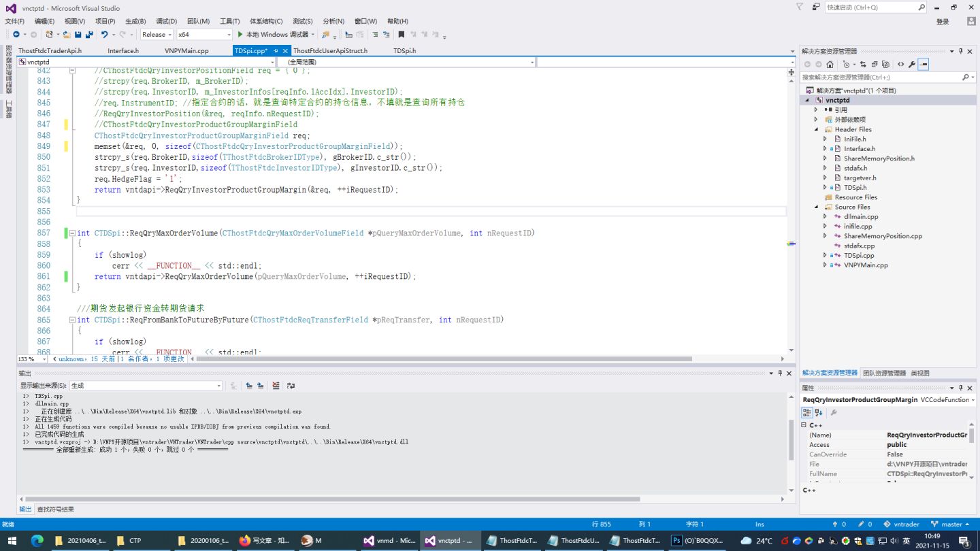Screen dimensions: 980x551
Task: Collapse the Header Files folder
Action: (816, 129)
